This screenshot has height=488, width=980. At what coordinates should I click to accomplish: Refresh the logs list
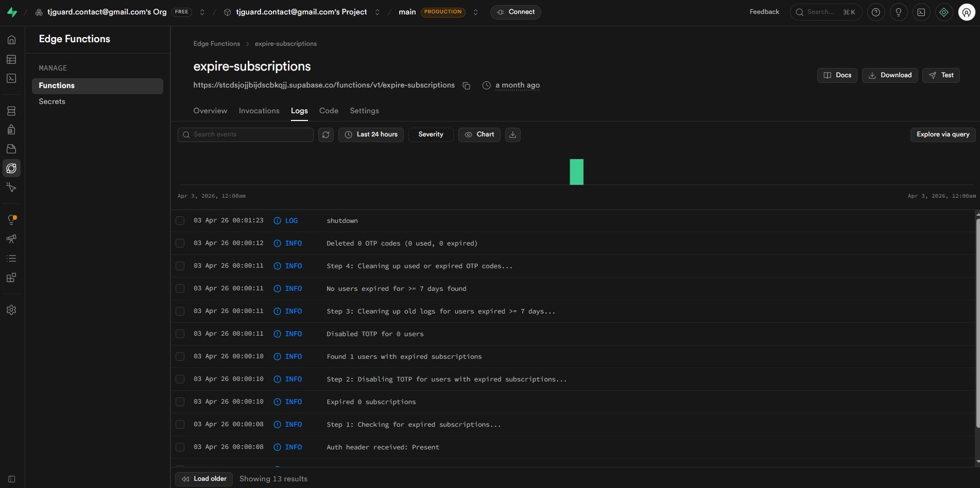(325, 135)
